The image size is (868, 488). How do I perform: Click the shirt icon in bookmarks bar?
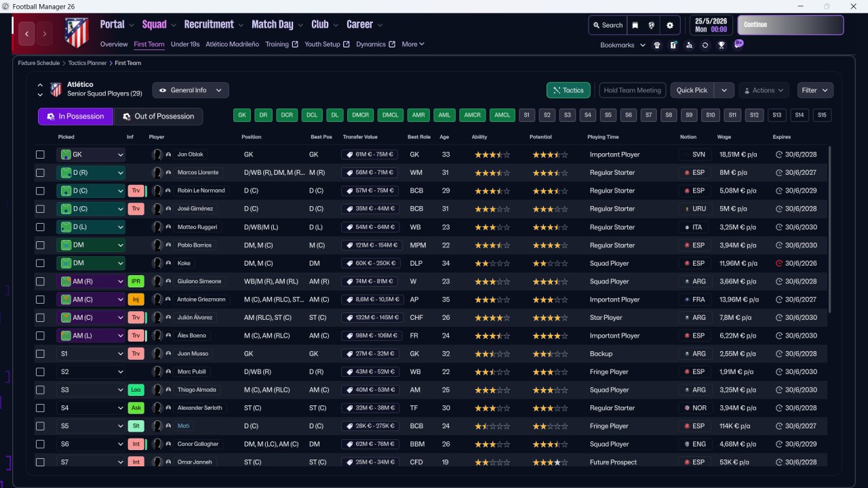pos(656,45)
